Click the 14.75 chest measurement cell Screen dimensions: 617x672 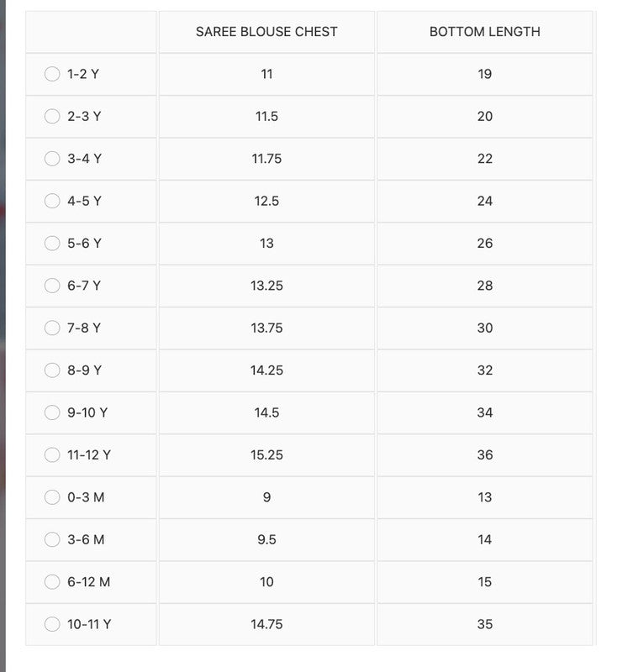click(266, 624)
